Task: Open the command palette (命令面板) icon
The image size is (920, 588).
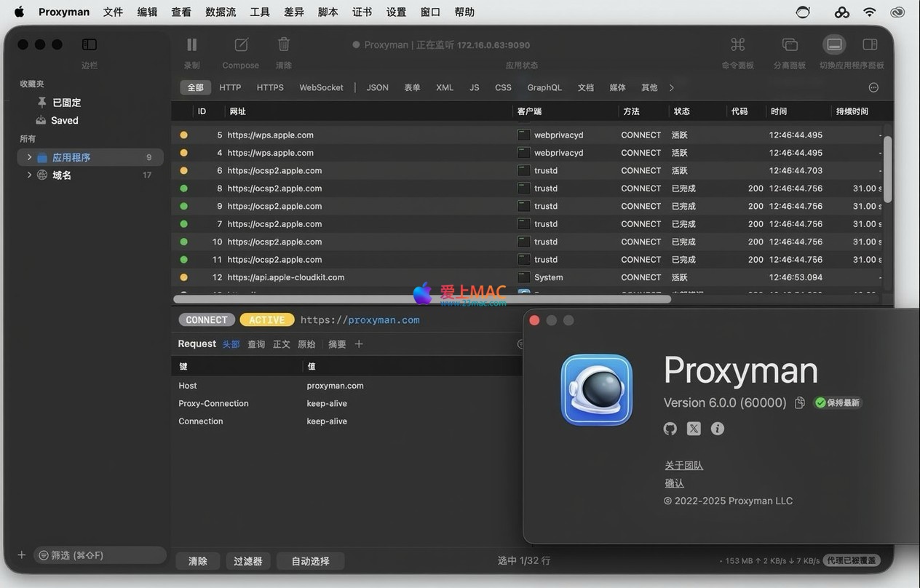Action: pos(737,45)
